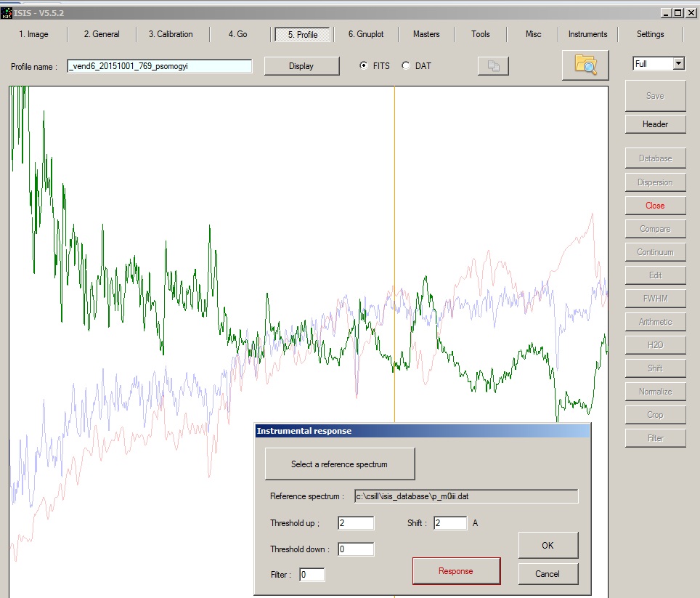Screen dimensions: 700x598
Task: Click the Filter button in sidebar
Action: [x=656, y=437]
